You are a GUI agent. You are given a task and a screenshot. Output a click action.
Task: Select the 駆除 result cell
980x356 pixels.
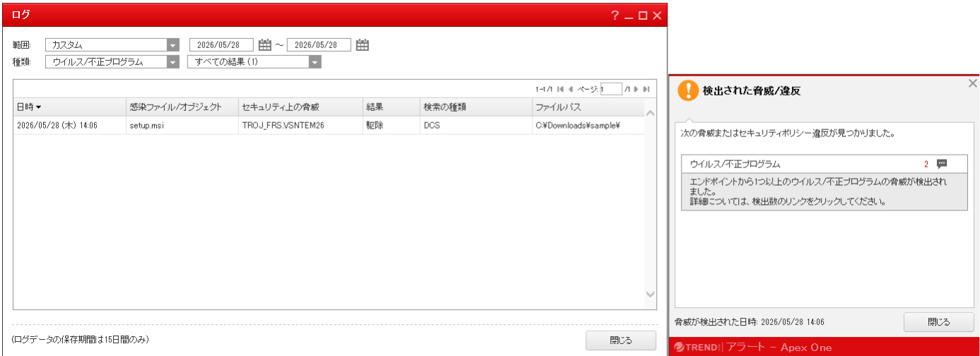(391, 126)
